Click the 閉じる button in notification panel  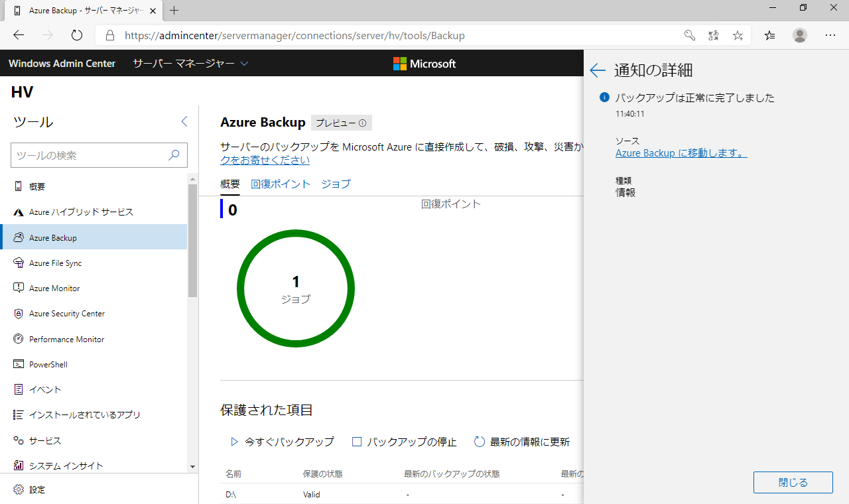[793, 483]
